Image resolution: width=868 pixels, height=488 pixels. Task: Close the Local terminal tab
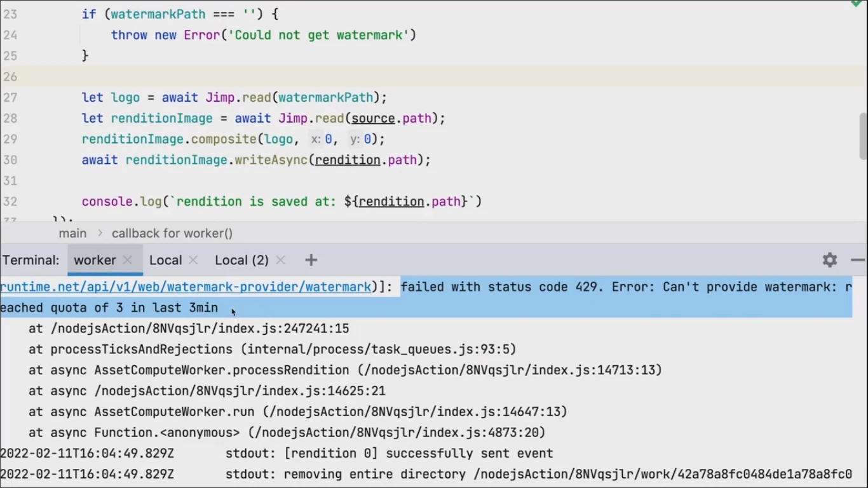[x=193, y=260]
